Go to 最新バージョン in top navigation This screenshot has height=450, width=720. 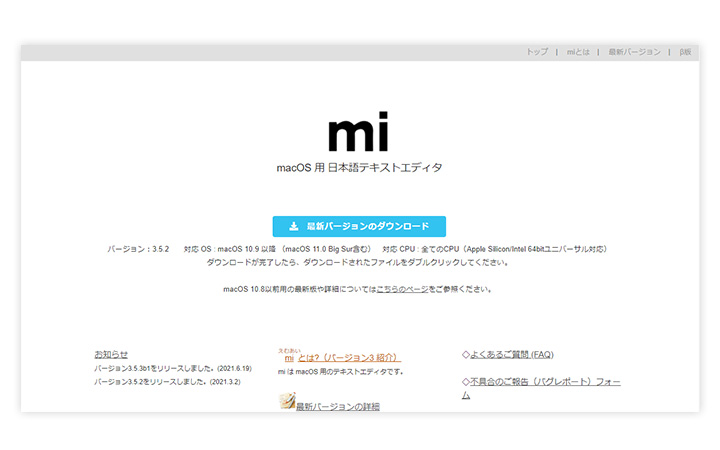(634, 52)
